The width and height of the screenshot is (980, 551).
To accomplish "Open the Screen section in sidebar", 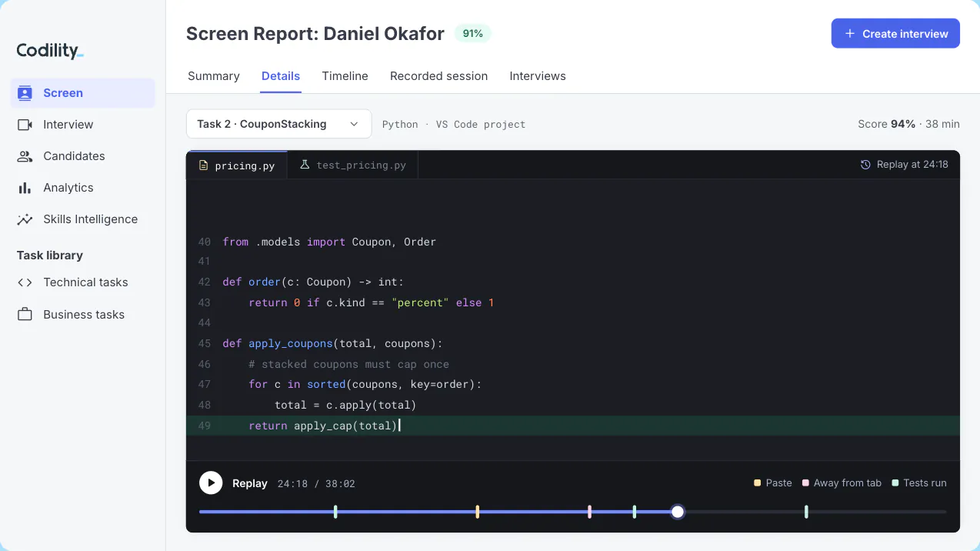I will point(82,93).
